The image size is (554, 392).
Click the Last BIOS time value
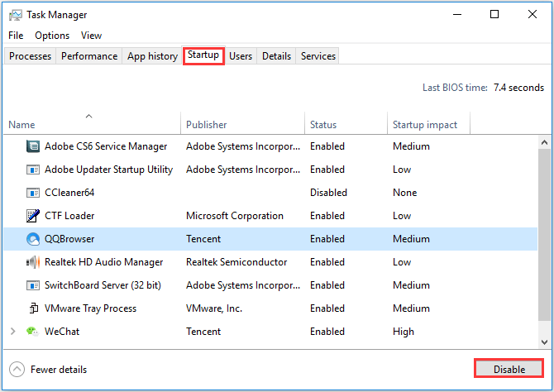click(x=518, y=88)
